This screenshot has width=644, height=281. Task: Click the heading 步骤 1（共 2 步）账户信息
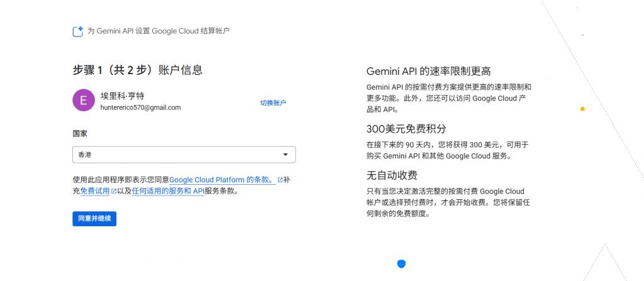pos(138,70)
